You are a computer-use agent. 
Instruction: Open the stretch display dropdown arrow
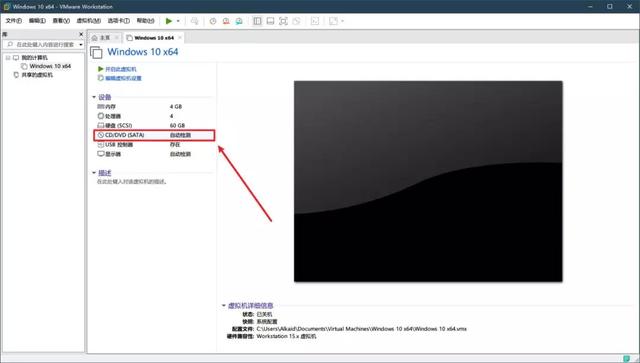[342, 21]
